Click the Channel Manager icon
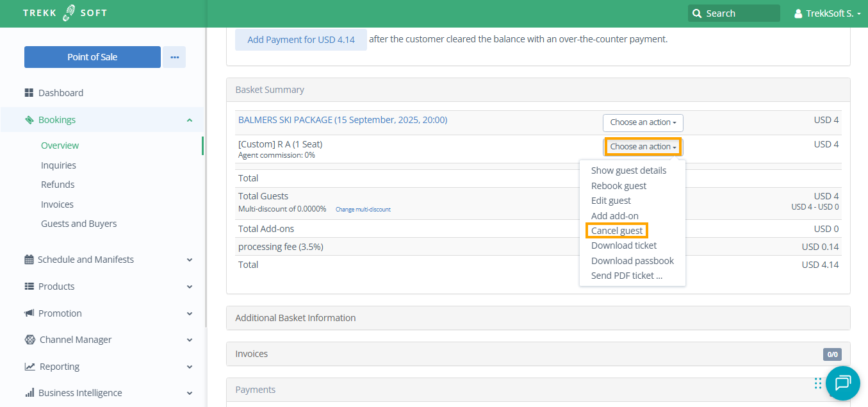The height and width of the screenshot is (407, 868). click(x=29, y=340)
